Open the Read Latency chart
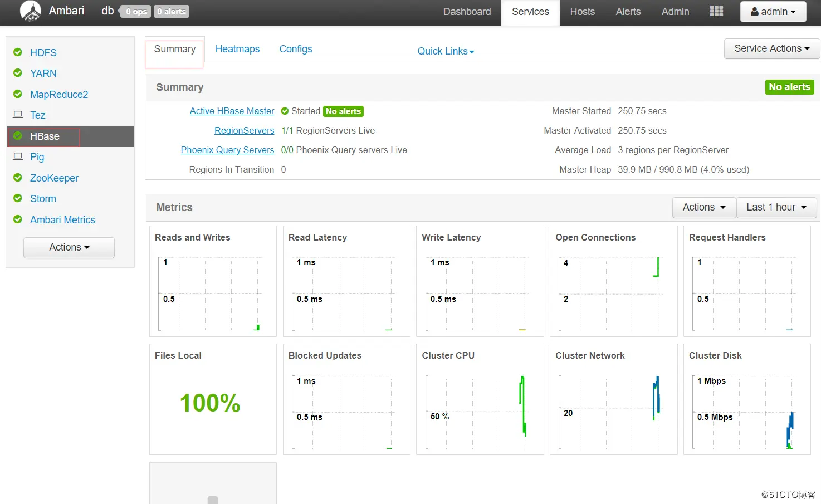Viewport: 821px width, 504px height. click(x=346, y=281)
